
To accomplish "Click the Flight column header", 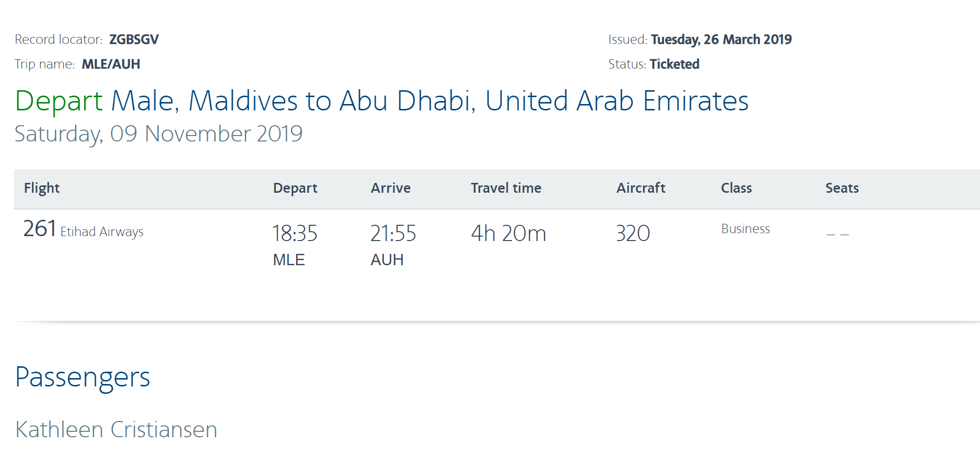I will click(42, 188).
